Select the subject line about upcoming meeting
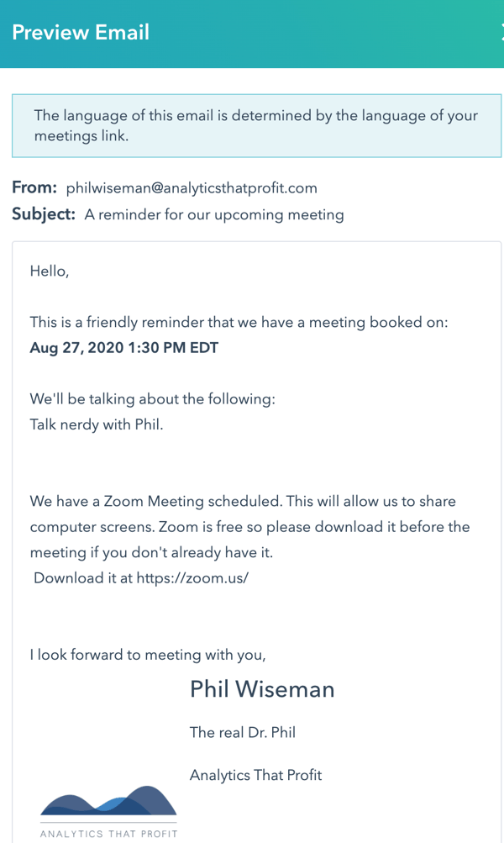This screenshot has width=504, height=843. pos(214,214)
